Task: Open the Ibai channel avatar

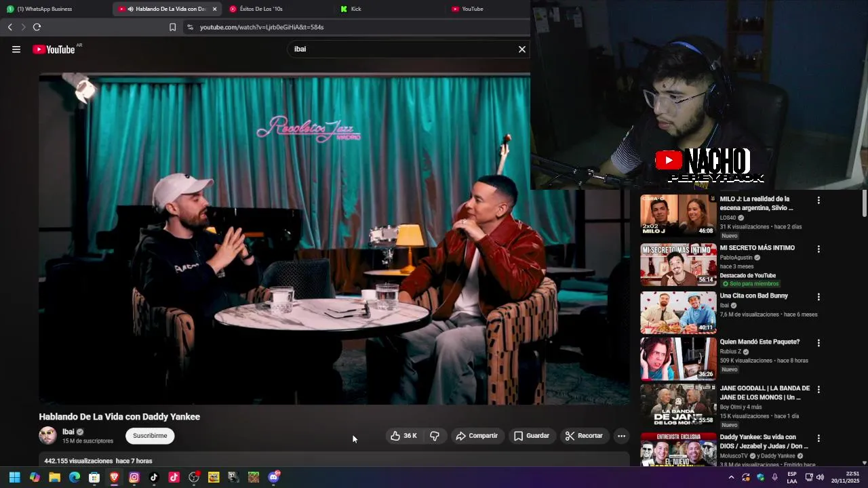Action: (x=47, y=435)
